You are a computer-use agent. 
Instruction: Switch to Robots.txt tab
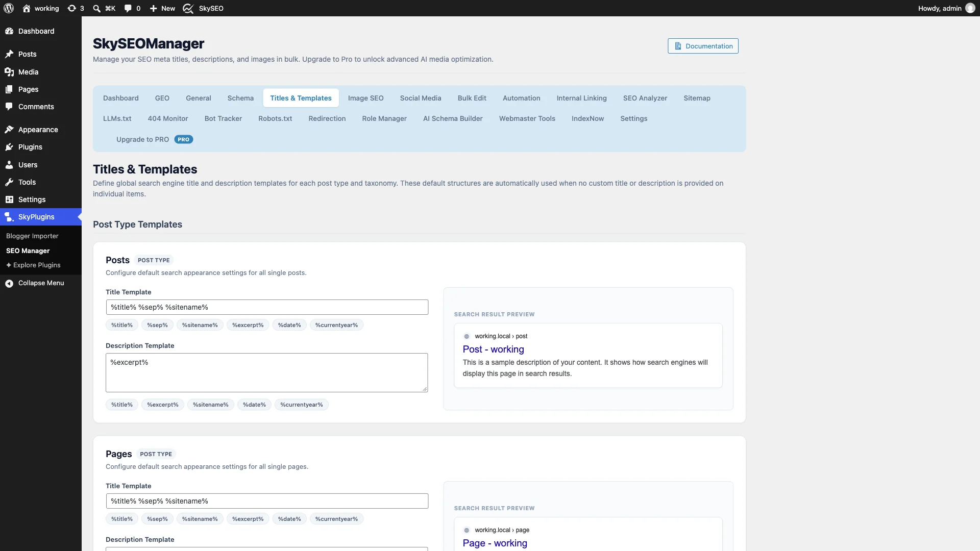(x=275, y=118)
